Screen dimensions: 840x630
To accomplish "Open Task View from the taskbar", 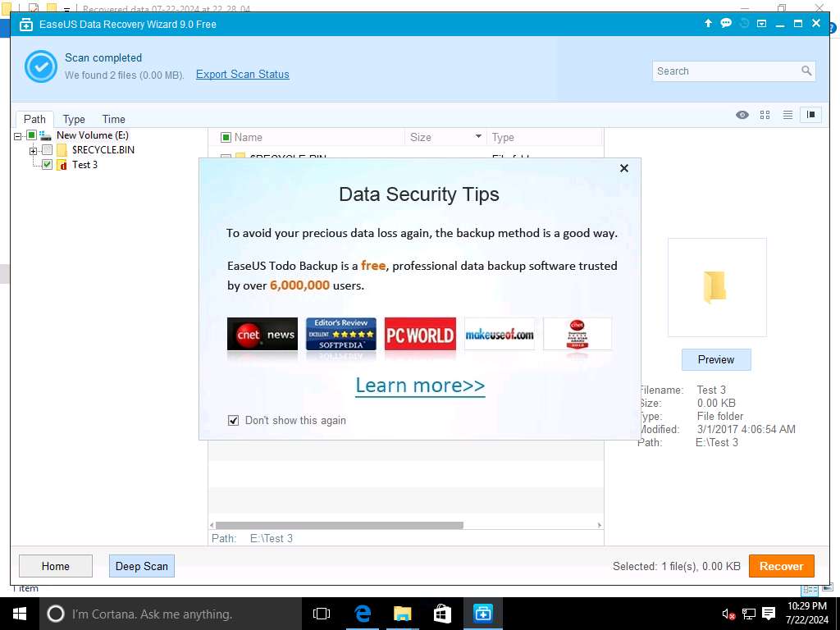I will 322,614.
